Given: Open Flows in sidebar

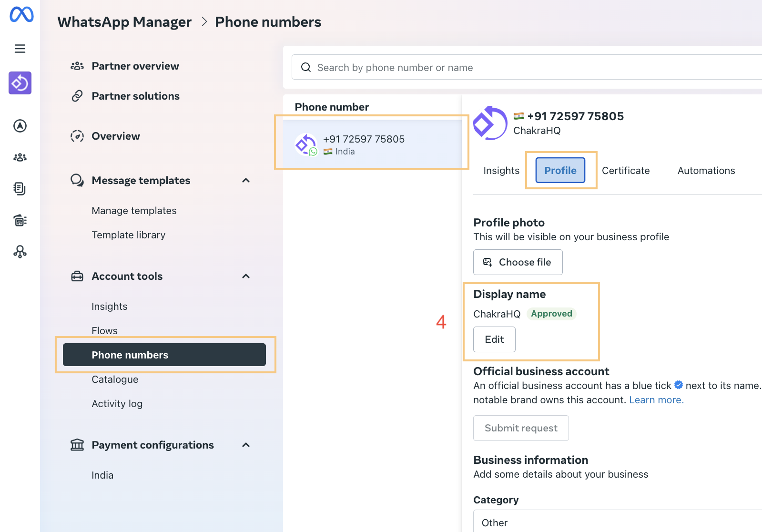Looking at the screenshot, I should coord(104,331).
